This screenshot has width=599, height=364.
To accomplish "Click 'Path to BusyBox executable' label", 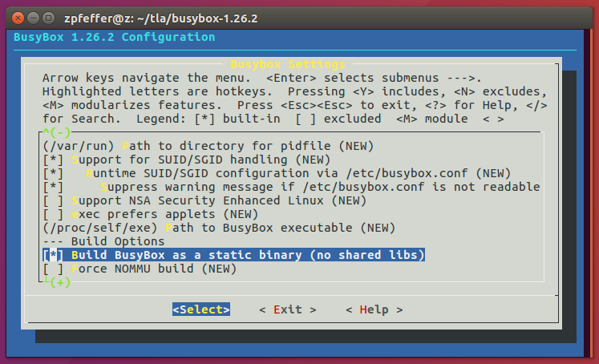I will click(259, 228).
